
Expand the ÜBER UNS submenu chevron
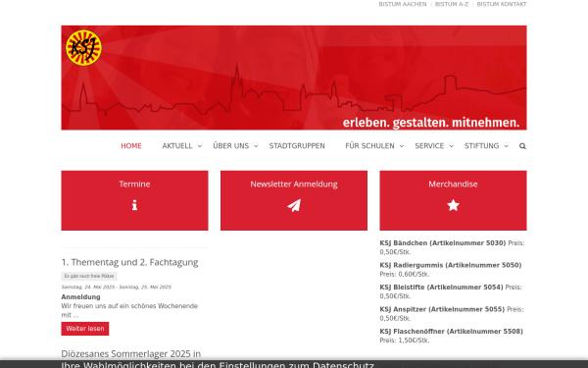pyautogui.click(x=256, y=146)
